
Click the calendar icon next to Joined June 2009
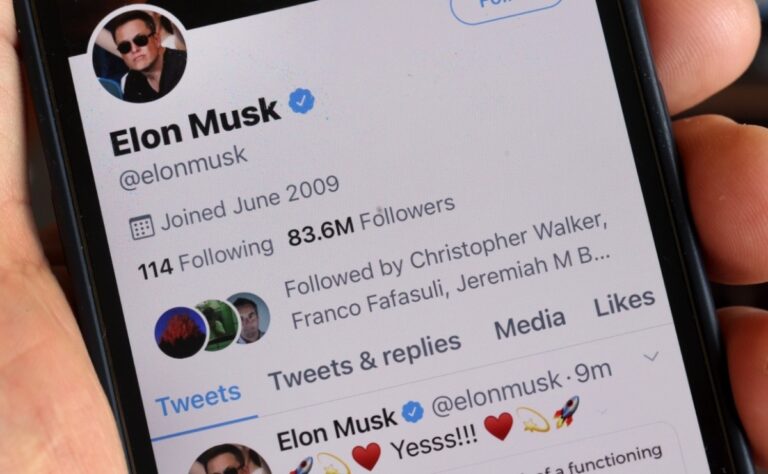click(142, 227)
